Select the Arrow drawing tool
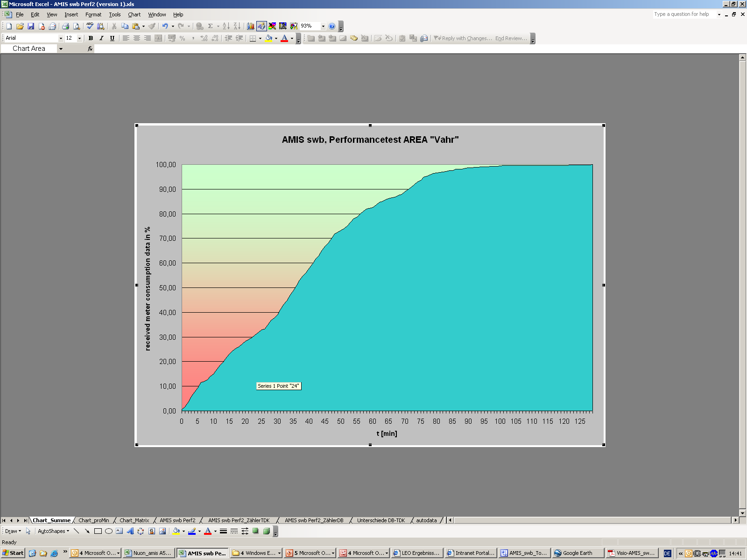Viewport: 747px width, 560px height. [87, 531]
